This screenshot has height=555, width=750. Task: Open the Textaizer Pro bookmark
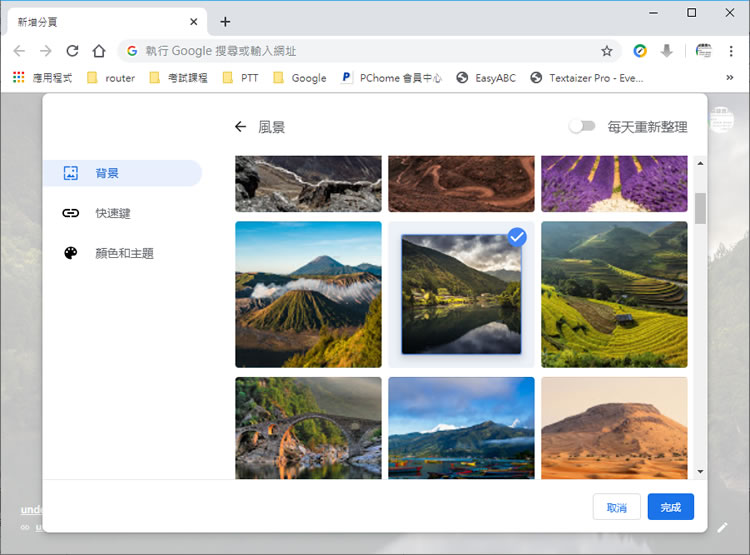click(587, 78)
